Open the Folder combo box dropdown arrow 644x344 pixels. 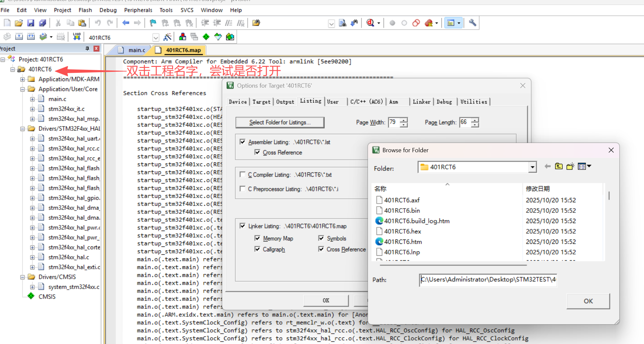coord(532,167)
